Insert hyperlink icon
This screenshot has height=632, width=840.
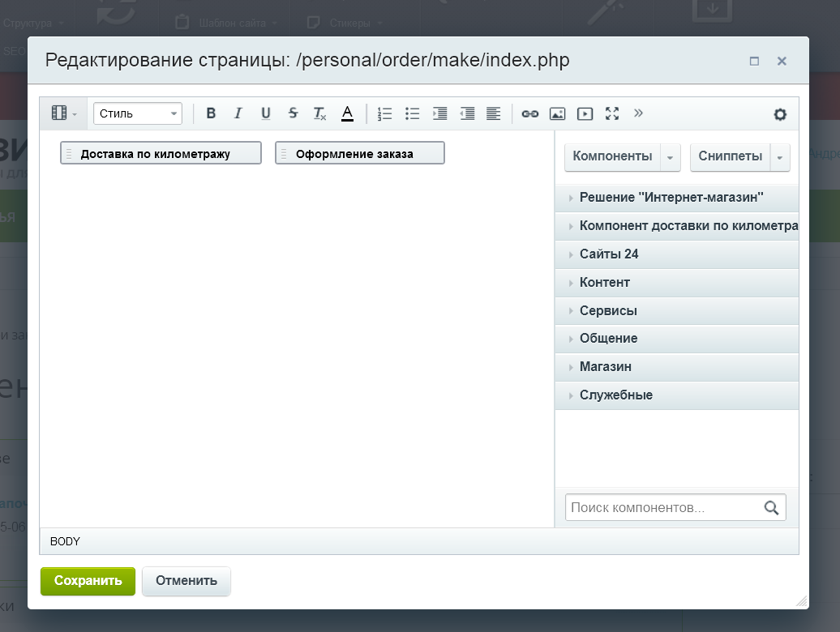[529, 113]
